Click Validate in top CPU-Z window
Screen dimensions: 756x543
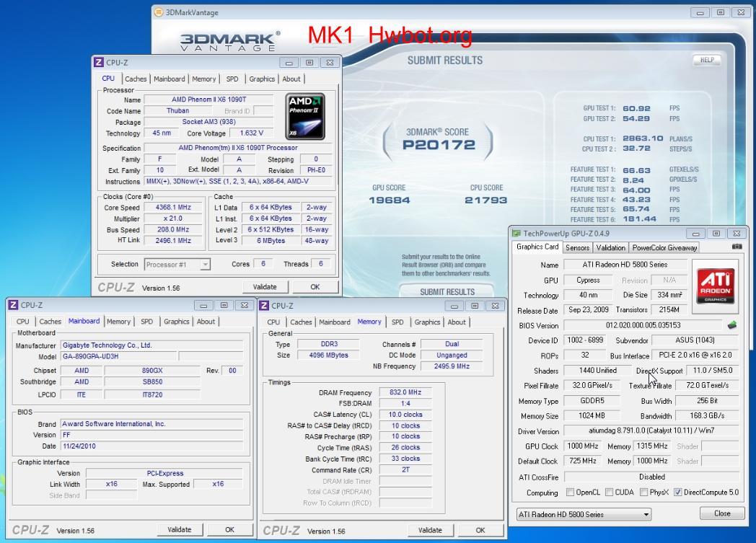coord(265,287)
